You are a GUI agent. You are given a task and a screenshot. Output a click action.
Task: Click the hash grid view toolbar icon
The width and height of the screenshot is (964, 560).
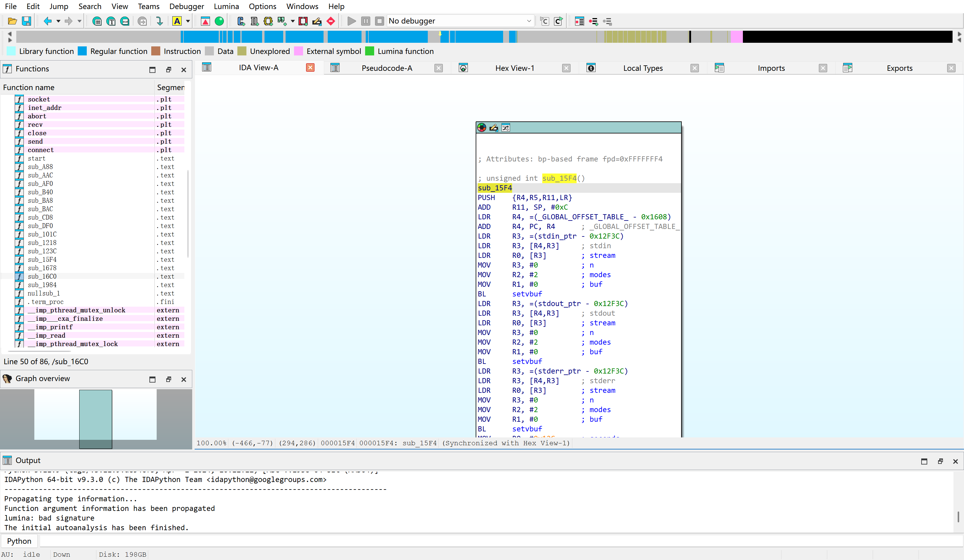pos(97,21)
